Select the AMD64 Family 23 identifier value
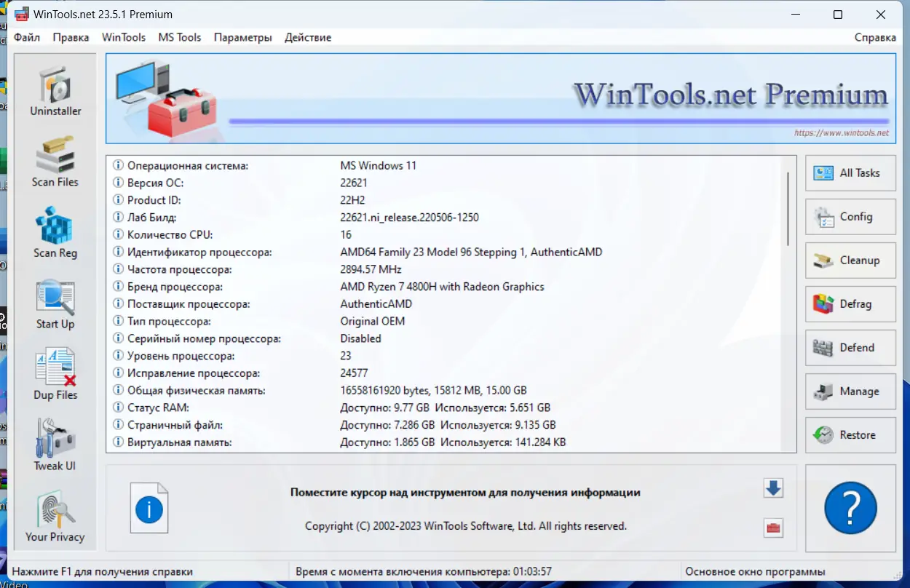 472,253
